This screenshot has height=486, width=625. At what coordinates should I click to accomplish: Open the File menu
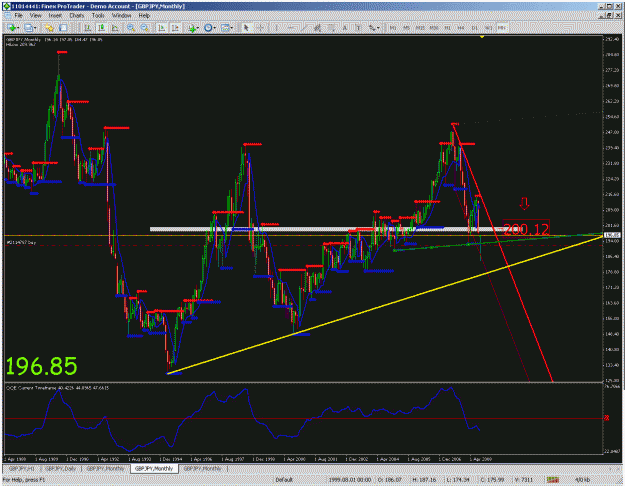coord(19,16)
